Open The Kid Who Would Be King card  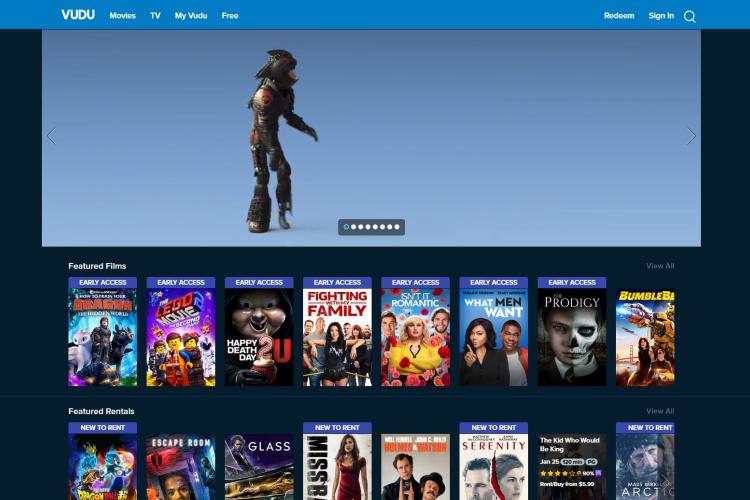pyautogui.click(x=572, y=467)
